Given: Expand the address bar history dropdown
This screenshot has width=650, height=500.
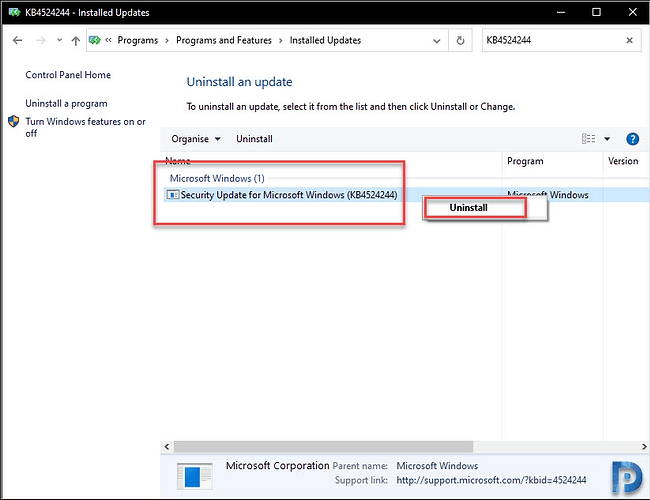Looking at the screenshot, I should [435, 41].
